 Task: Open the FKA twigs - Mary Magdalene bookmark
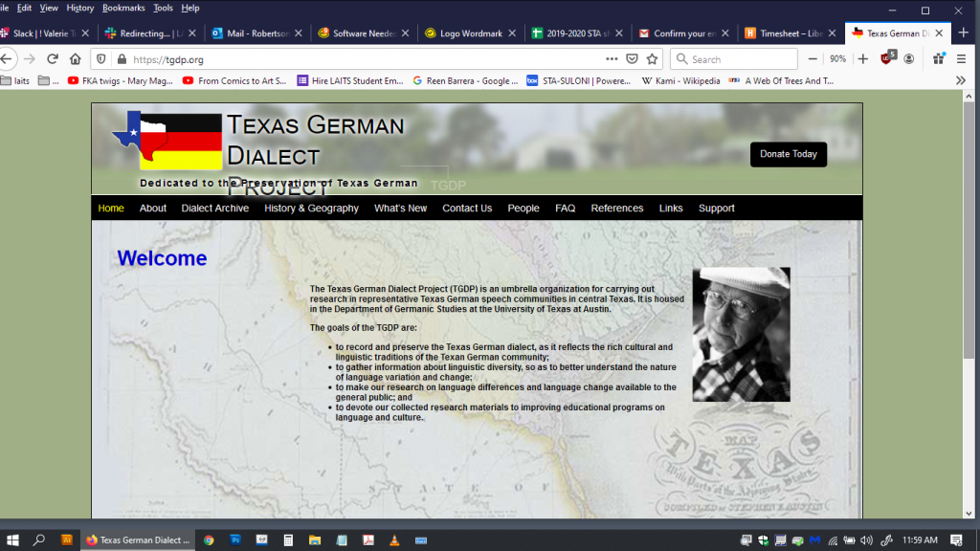click(120, 80)
